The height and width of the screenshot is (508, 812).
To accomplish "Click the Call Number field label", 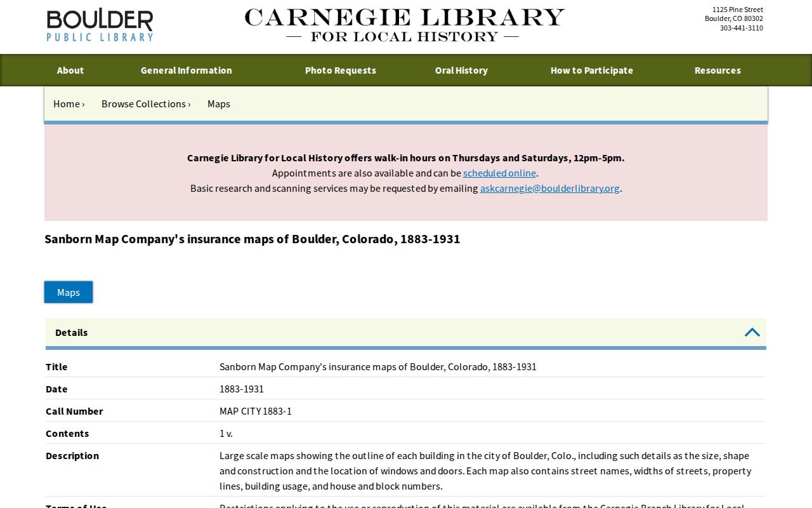I will point(74,411).
